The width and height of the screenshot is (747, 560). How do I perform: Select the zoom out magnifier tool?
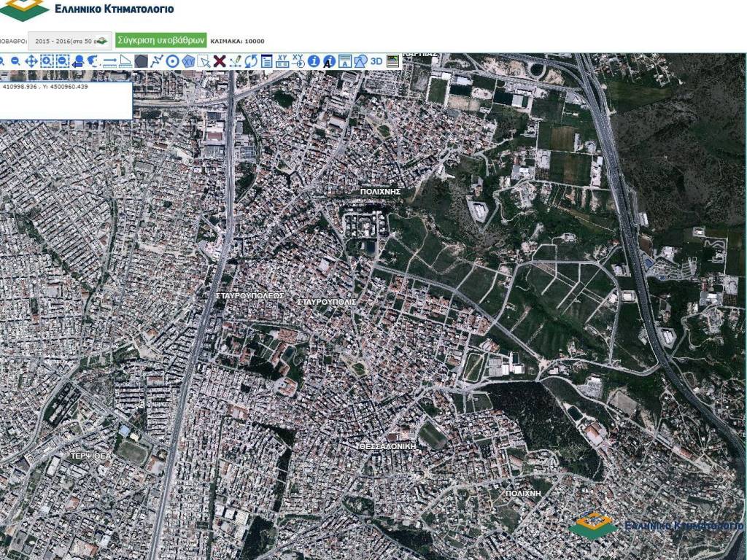coord(15,61)
